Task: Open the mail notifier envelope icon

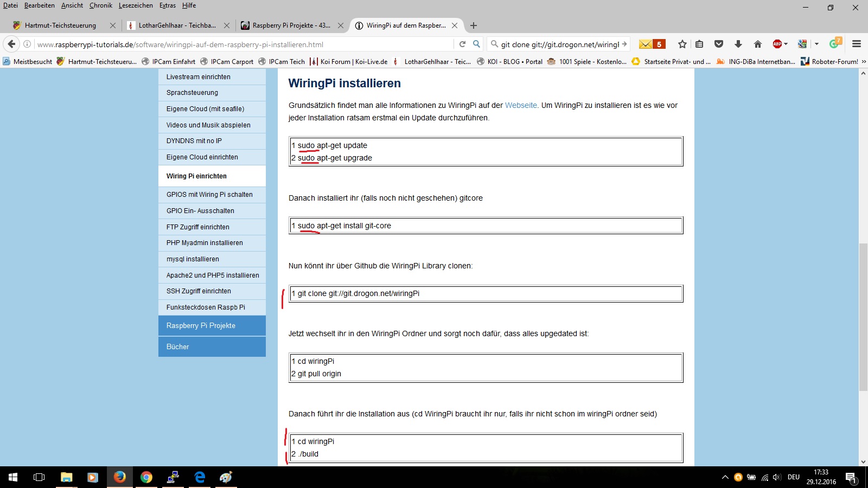Action: [646, 44]
